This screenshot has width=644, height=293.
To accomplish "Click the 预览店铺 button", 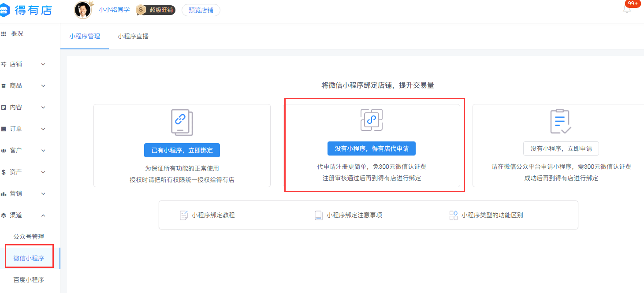I will [201, 10].
